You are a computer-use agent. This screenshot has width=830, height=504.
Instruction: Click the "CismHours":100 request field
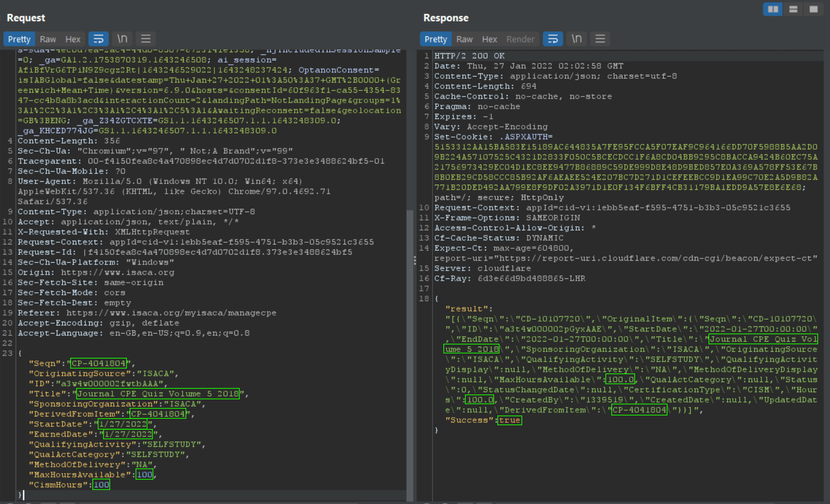[69, 485]
